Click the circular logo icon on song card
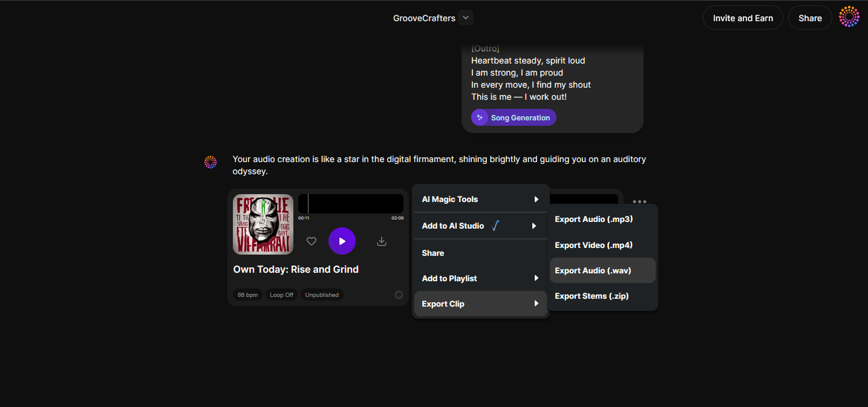 click(399, 295)
